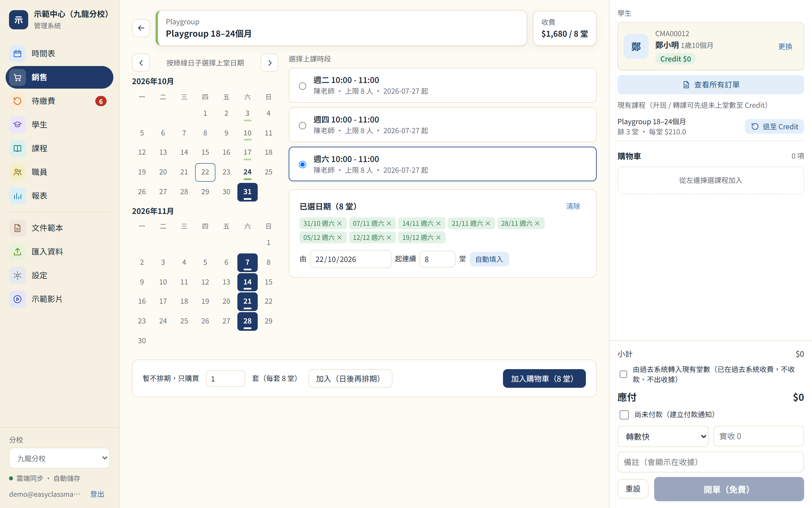Viewport: 812px width, 508px height.
Task: Click 加入購物車（8 堂）button
Action: click(x=544, y=379)
